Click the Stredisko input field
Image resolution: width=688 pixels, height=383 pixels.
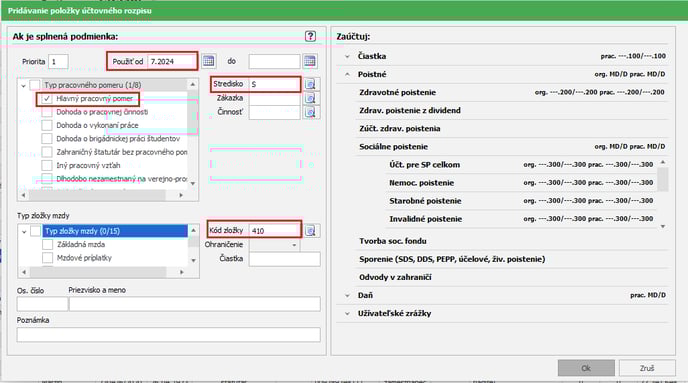275,84
